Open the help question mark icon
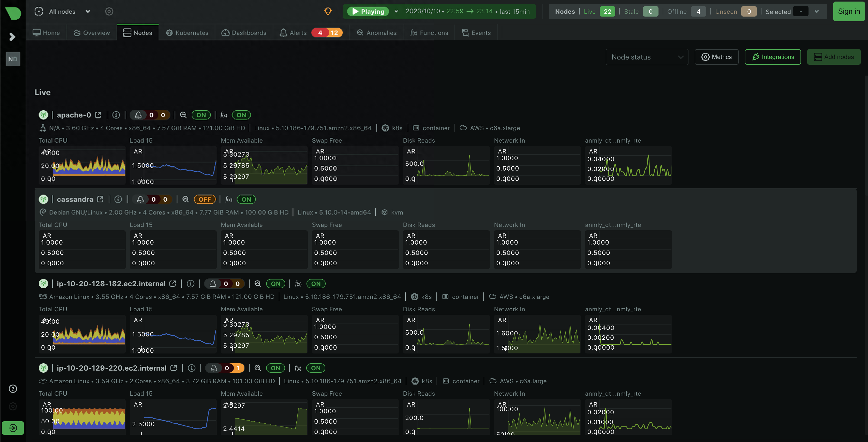Screen dimensions: 868x442 tap(13, 389)
